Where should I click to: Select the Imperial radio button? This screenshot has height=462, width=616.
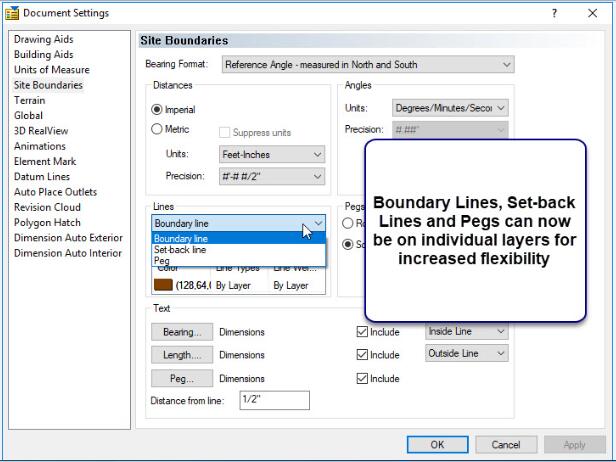pos(157,109)
